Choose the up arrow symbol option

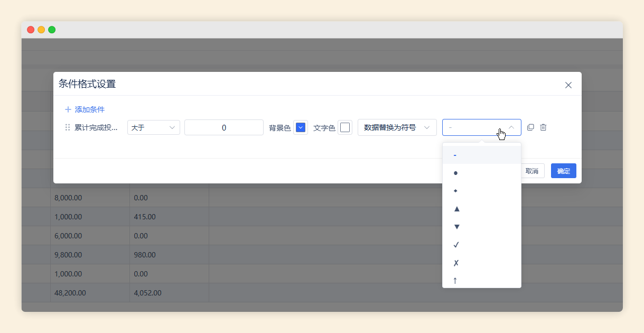(455, 280)
